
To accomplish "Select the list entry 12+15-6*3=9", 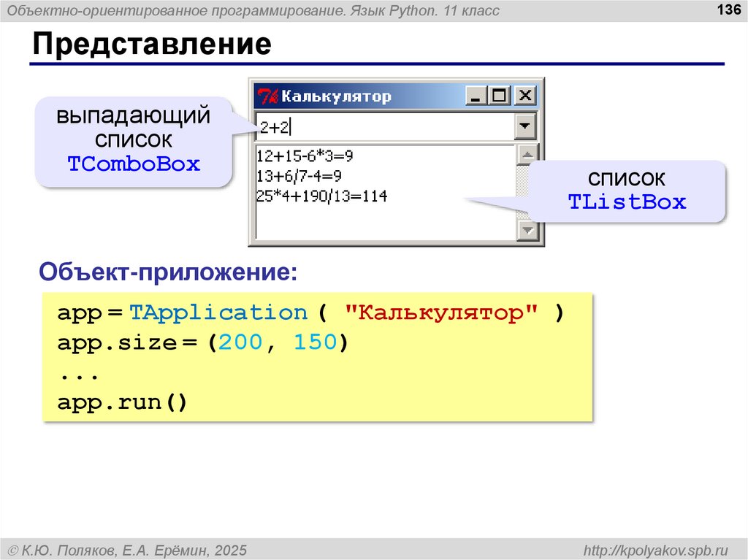I will (x=305, y=156).
